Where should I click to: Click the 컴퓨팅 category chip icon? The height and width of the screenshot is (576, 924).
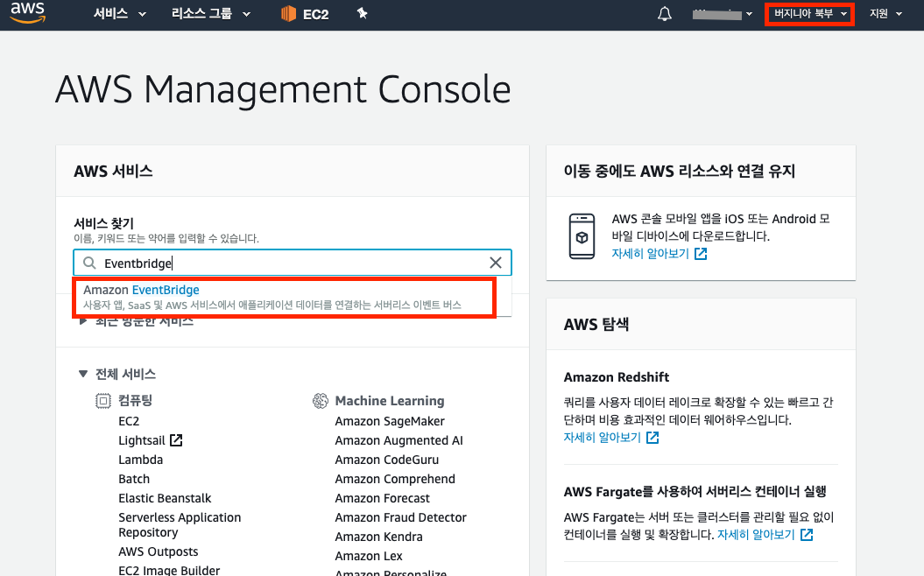(x=103, y=401)
